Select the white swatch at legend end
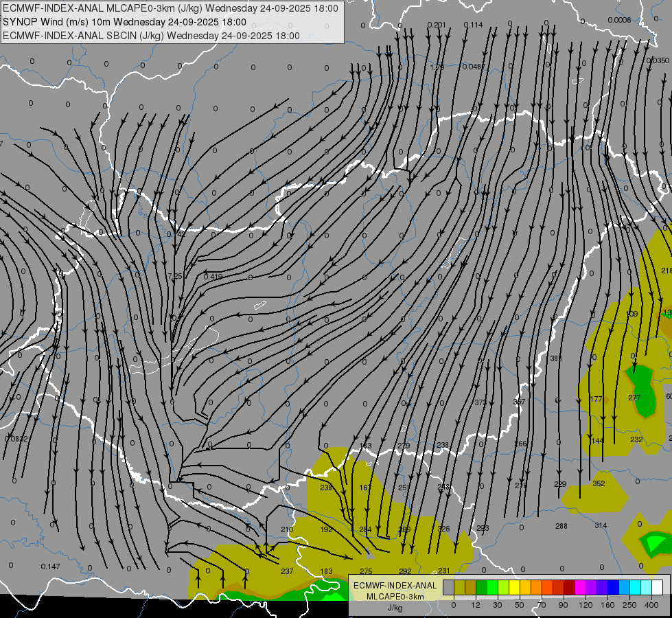Viewport: 672px width, 618px height. point(658,587)
